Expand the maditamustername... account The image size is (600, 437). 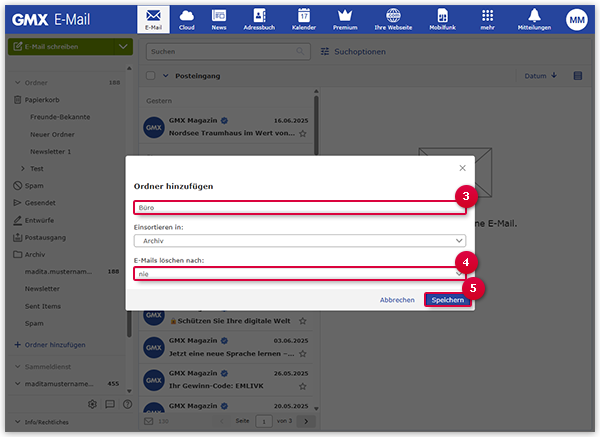[17, 383]
